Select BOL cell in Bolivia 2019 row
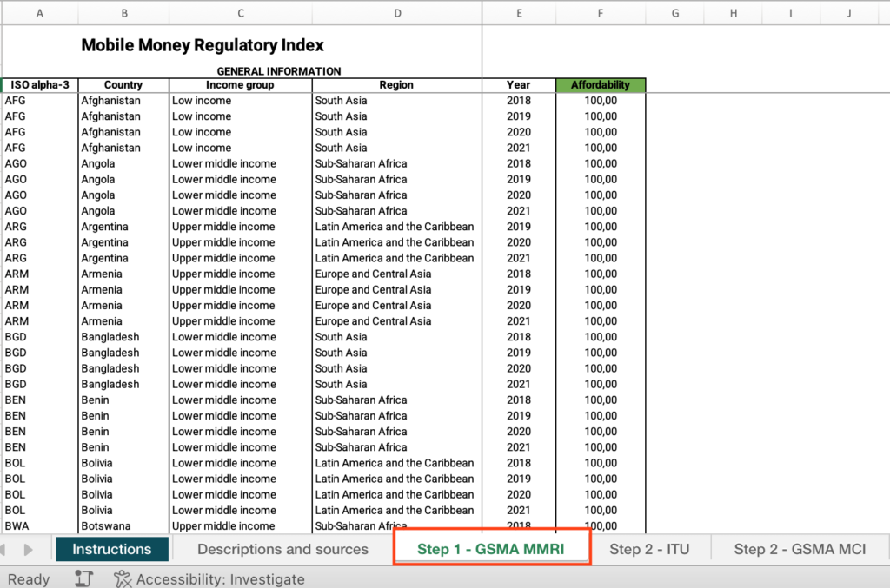Screen dimensions: 890x588 coord(40,479)
